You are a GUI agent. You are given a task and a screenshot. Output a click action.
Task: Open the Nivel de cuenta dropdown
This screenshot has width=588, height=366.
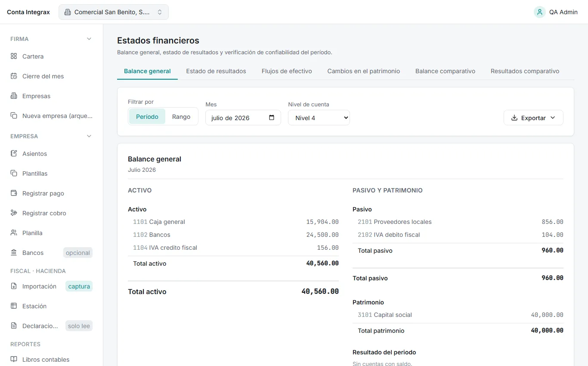point(319,118)
